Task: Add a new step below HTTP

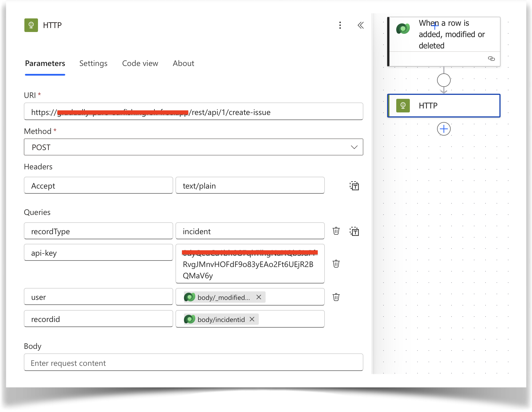Action: pos(444,129)
